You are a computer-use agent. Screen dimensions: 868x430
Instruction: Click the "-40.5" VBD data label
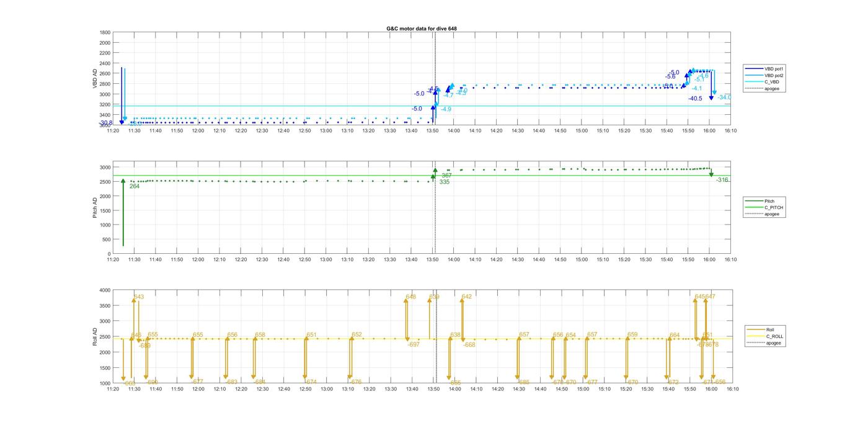(695, 99)
